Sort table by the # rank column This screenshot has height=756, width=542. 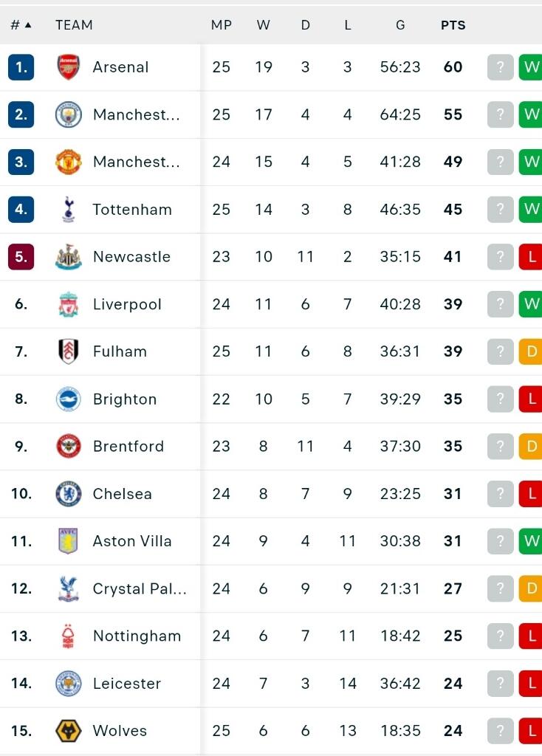point(21,25)
